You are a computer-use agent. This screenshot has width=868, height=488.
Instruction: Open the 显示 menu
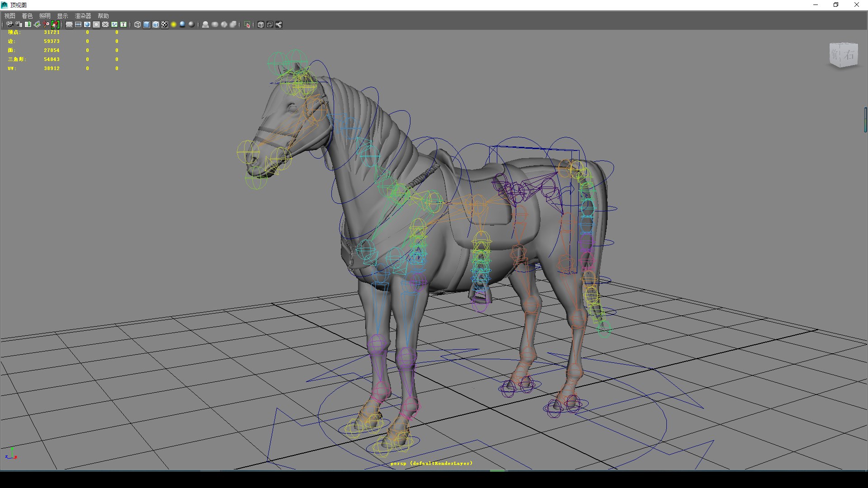point(62,16)
